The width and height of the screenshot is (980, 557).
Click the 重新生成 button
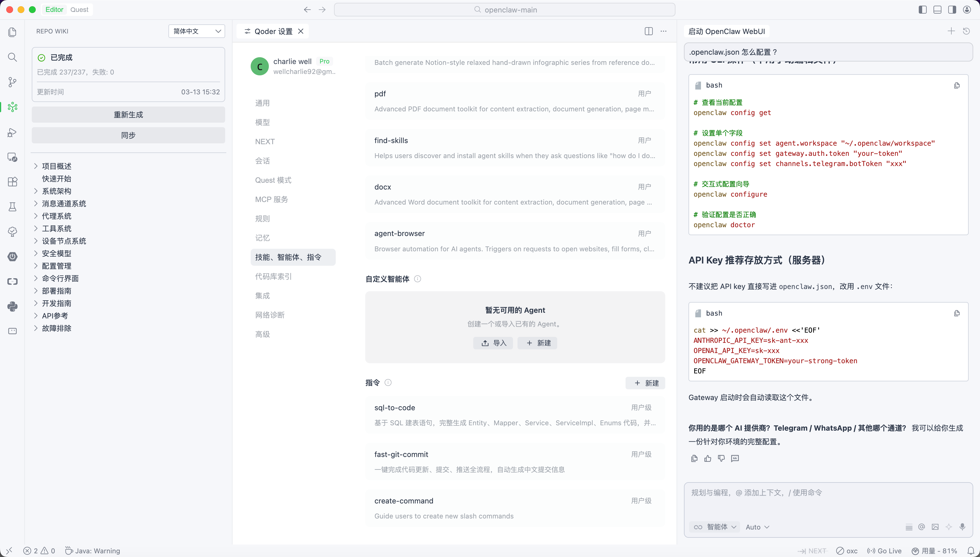coord(128,115)
